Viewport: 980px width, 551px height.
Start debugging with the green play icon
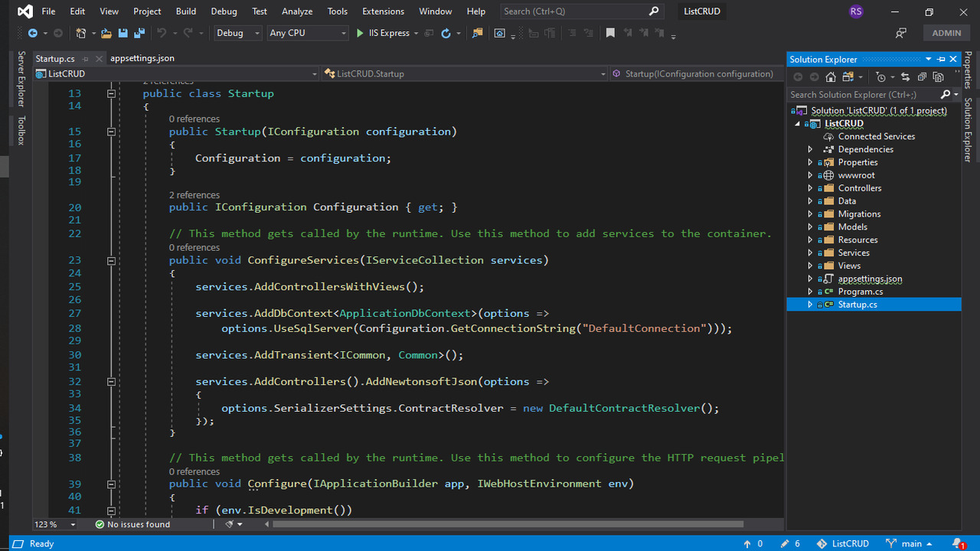point(360,33)
